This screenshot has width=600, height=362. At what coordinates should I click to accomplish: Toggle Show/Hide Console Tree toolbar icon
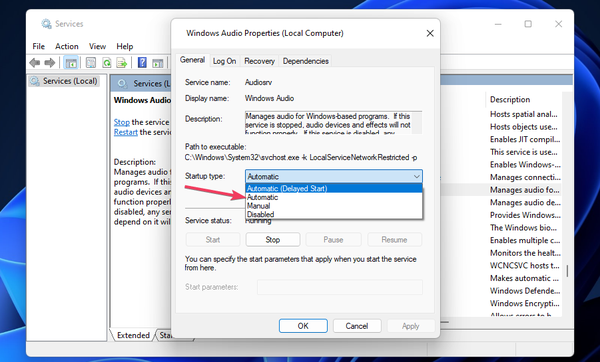(71, 62)
